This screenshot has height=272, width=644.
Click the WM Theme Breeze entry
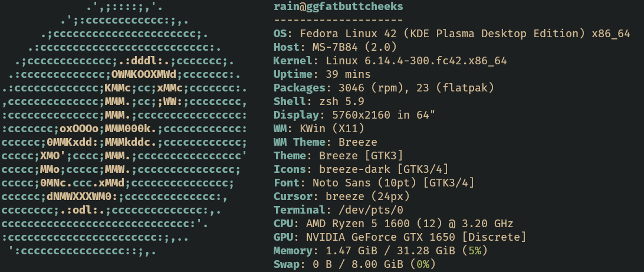point(326,142)
